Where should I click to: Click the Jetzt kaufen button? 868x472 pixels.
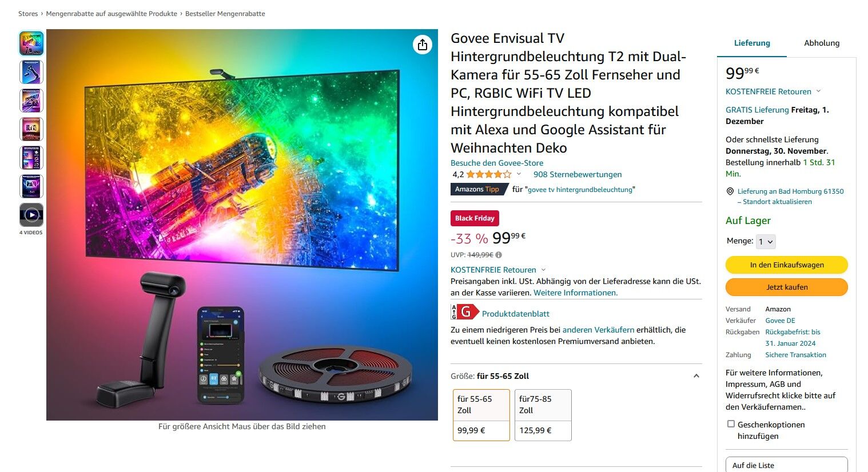point(787,287)
